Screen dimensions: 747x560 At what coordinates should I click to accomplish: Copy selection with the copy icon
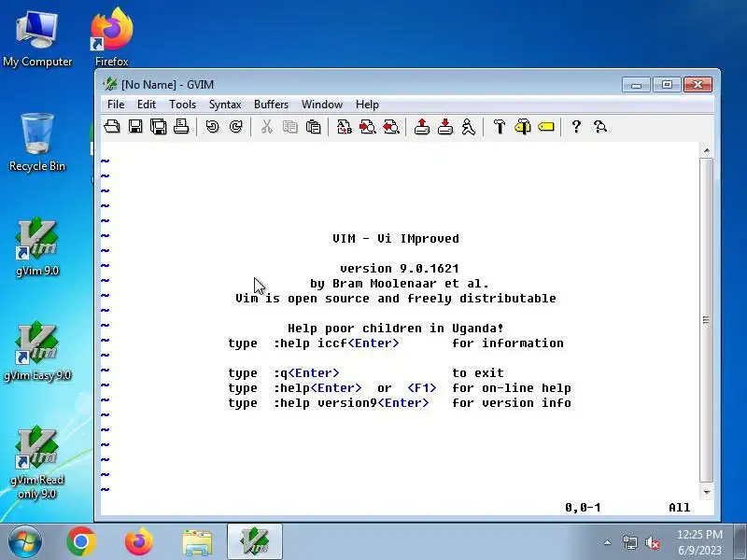coord(290,127)
